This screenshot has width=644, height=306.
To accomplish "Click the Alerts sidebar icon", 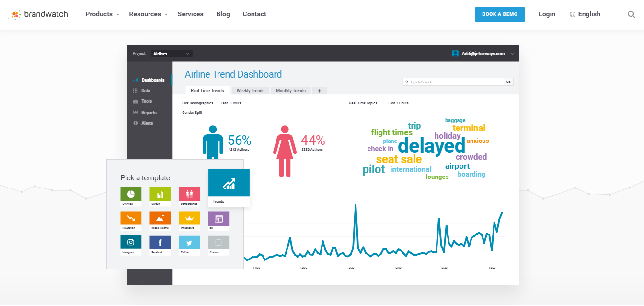I will click(x=136, y=123).
